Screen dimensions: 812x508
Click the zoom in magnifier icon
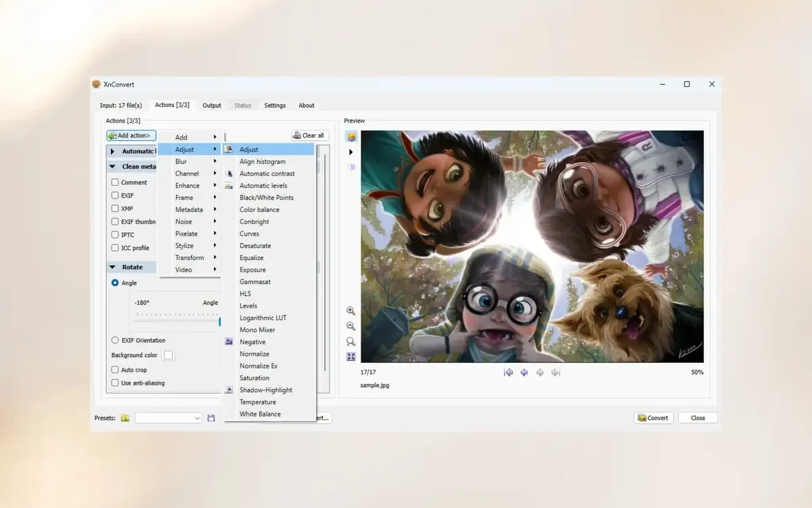pyautogui.click(x=351, y=311)
